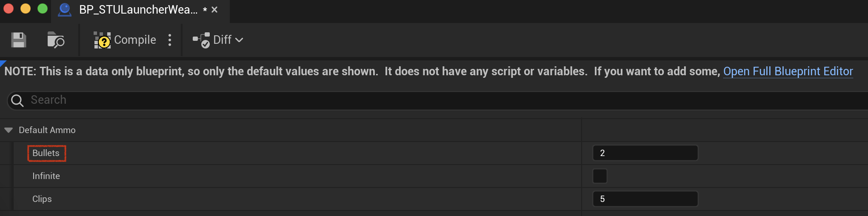This screenshot has height=216, width=868.
Task: Select the Clips property row label
Action: (42, 199)
